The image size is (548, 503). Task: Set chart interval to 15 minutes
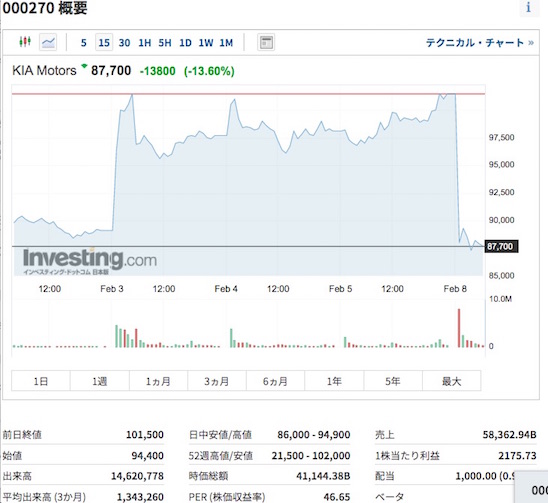(x=104, y=43)
